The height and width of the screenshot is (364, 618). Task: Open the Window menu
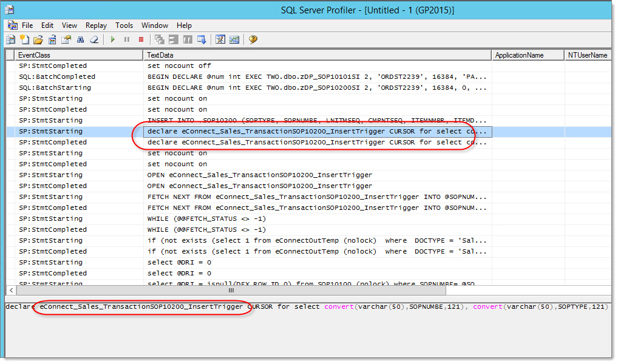[x=154, y=25]
